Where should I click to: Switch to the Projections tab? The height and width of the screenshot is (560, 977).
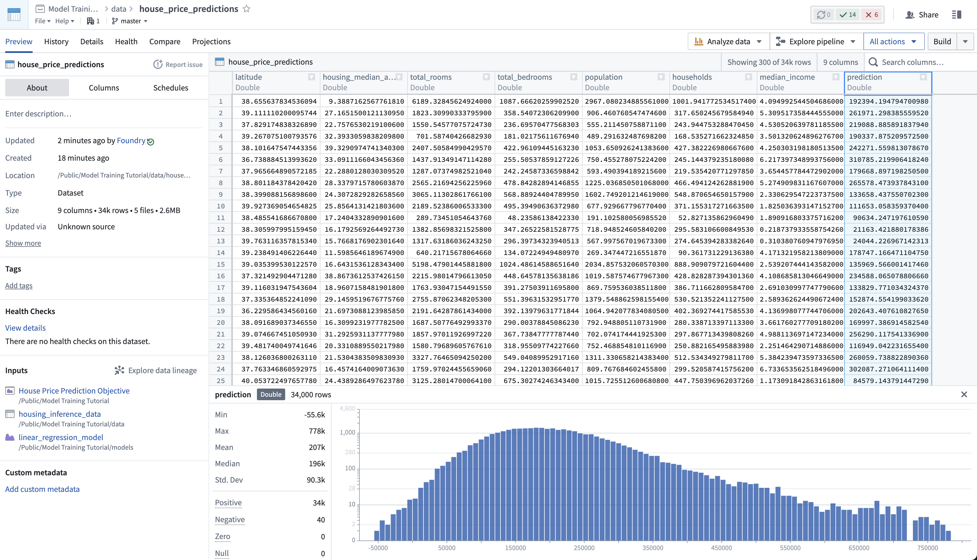click(x=211, y=41)
